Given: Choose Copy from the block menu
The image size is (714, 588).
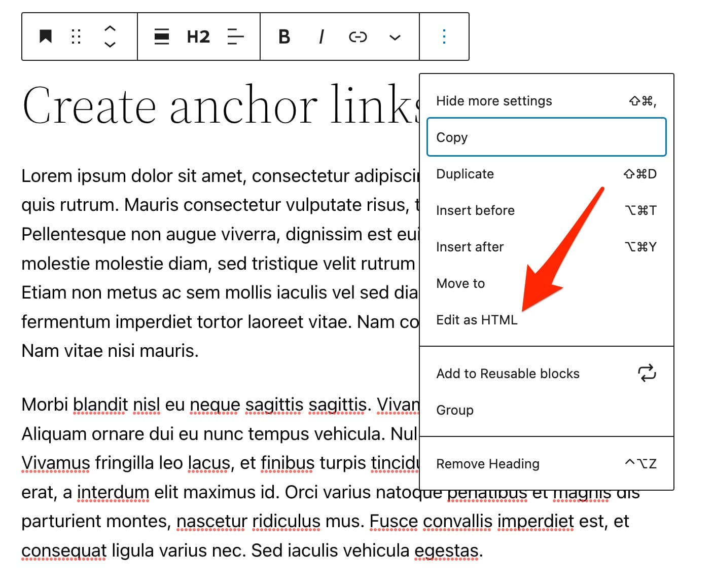Looking at the screenshot, I should [x=547, y=137].
